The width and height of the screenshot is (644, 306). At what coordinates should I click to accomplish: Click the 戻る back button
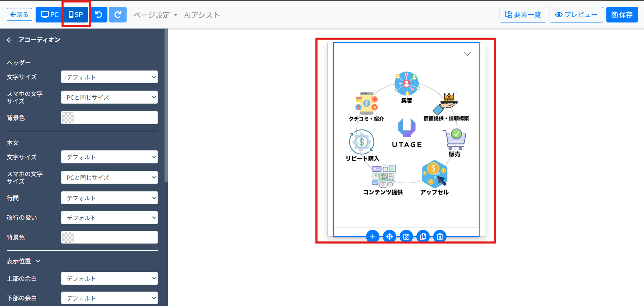pyautogui.click(x=19, y=14)
